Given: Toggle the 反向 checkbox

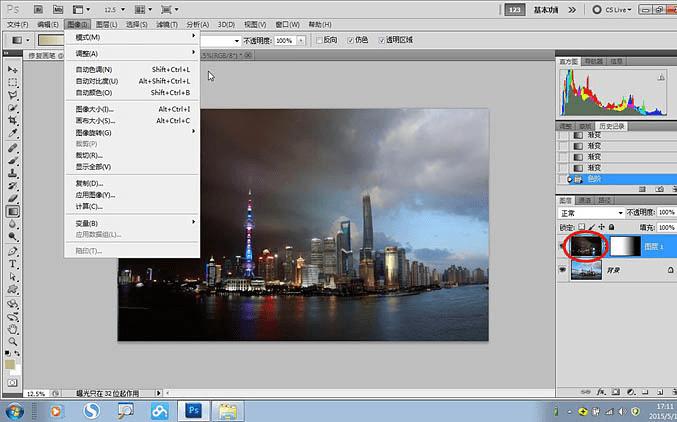Looking at the screenshot, I should pos(320,40).
